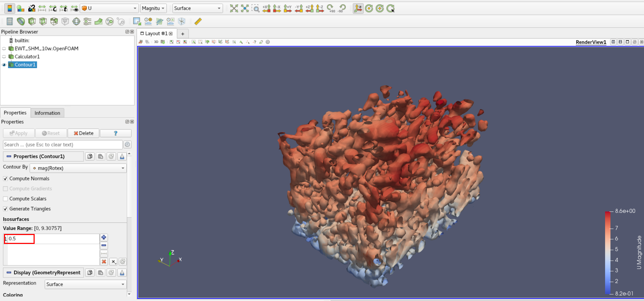
Task: Add a new isosurface value with plus icon
Action: click(104, 238)
